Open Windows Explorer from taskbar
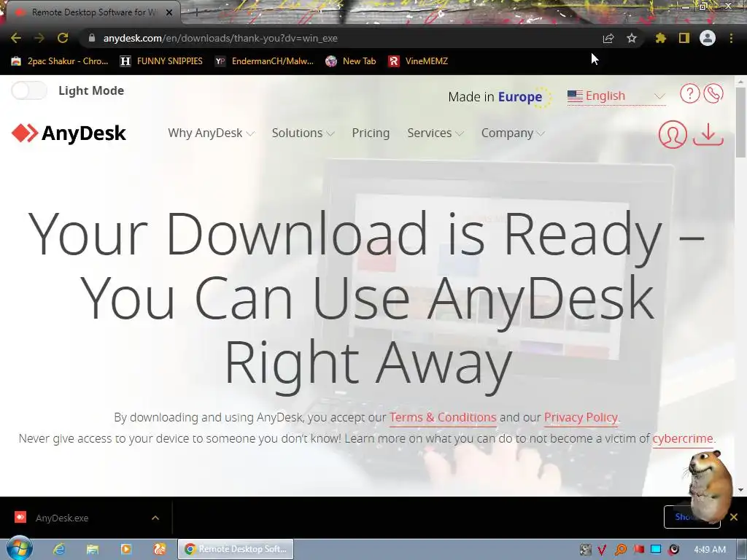The height and width of the screenshot is (560, 747). (93, 549)
